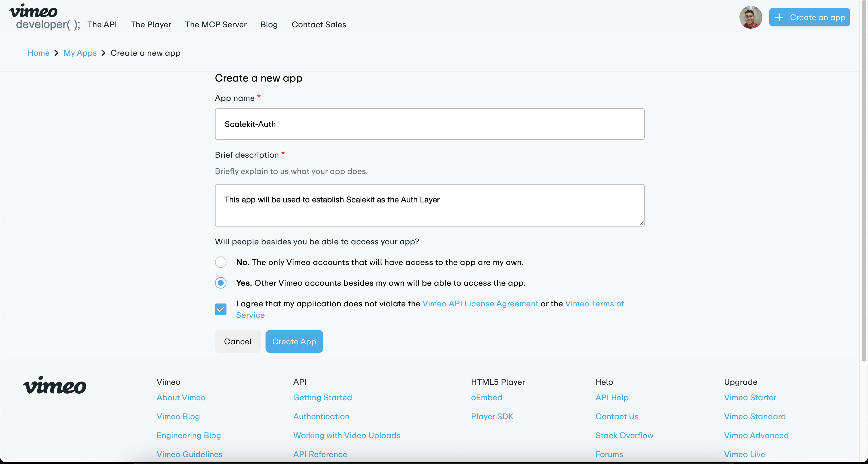Click the App name input field
This screenshot has height=464, width=868.
point(429,124)
